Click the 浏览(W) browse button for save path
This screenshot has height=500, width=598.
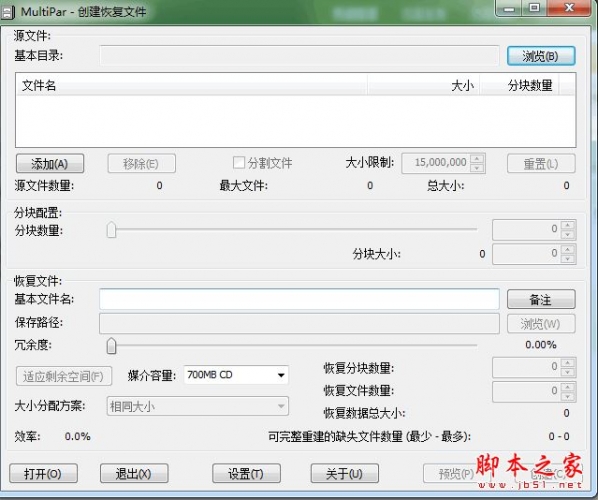[x=541, y=324]
